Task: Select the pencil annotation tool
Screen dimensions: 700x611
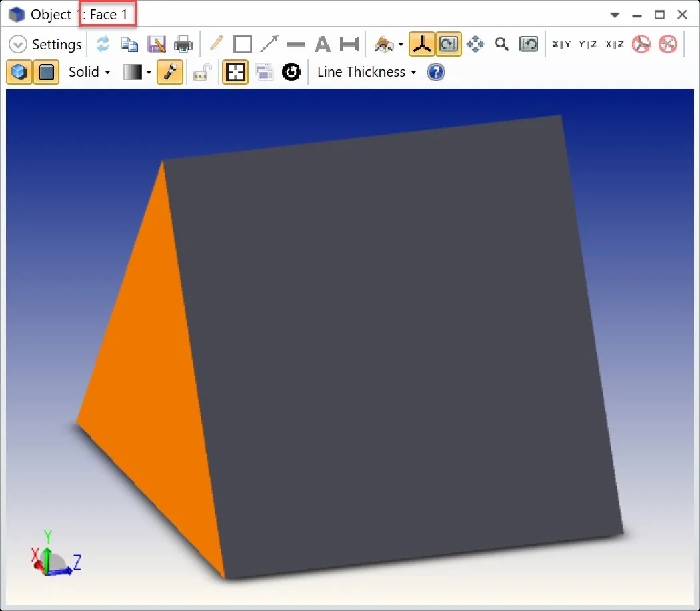Action: 216,45
